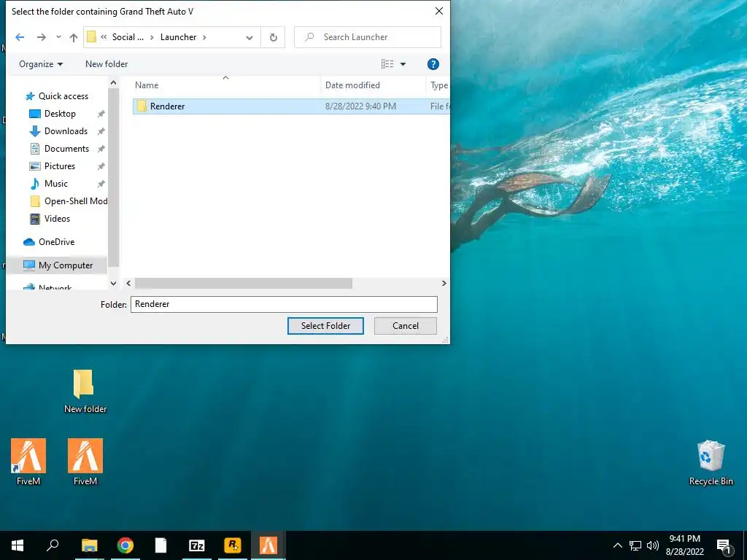The image size is (747, 560).
Task: Select OneDrive in the navigation pane
Action: pyautogui.click(x=56, y=242)
